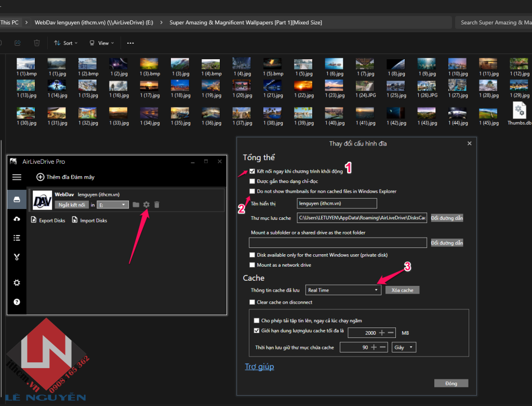Select the list view sidebar icon
This screenshot has width=532, height=406.
pyautogui.click(x=17, y=238)
